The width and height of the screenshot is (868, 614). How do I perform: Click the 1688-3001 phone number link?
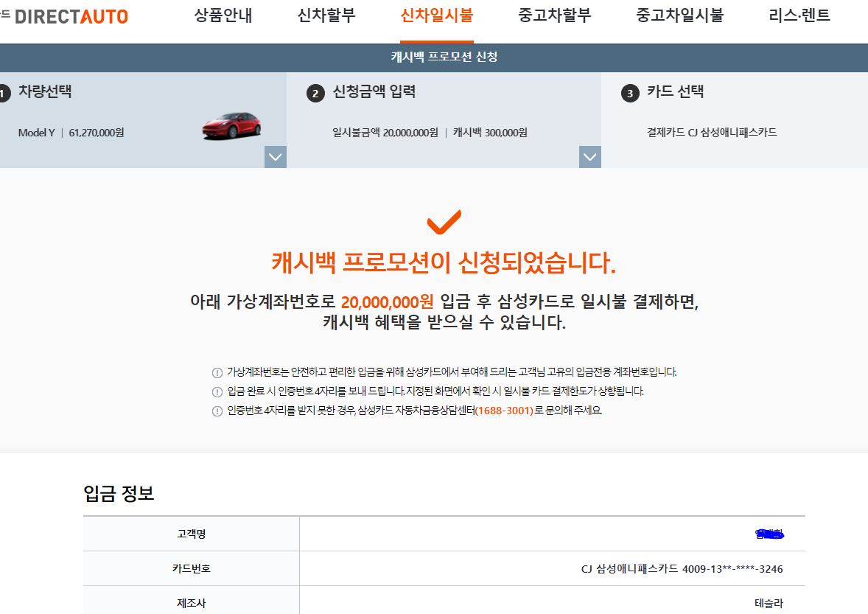pos(504,411)
